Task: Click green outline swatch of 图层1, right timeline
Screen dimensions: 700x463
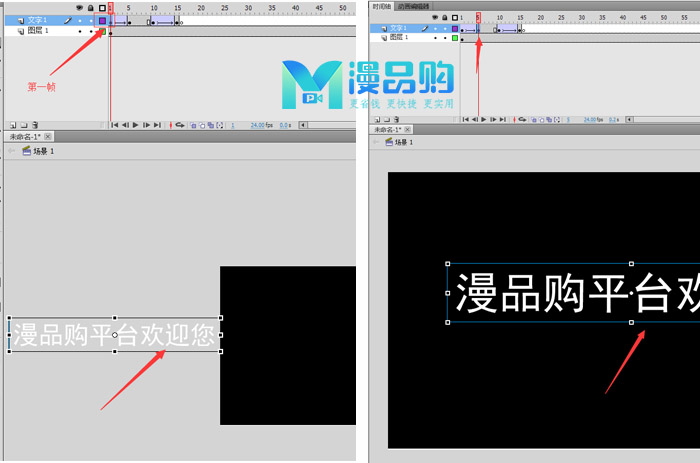Action: pyautogui.click(x=455, y=38)
